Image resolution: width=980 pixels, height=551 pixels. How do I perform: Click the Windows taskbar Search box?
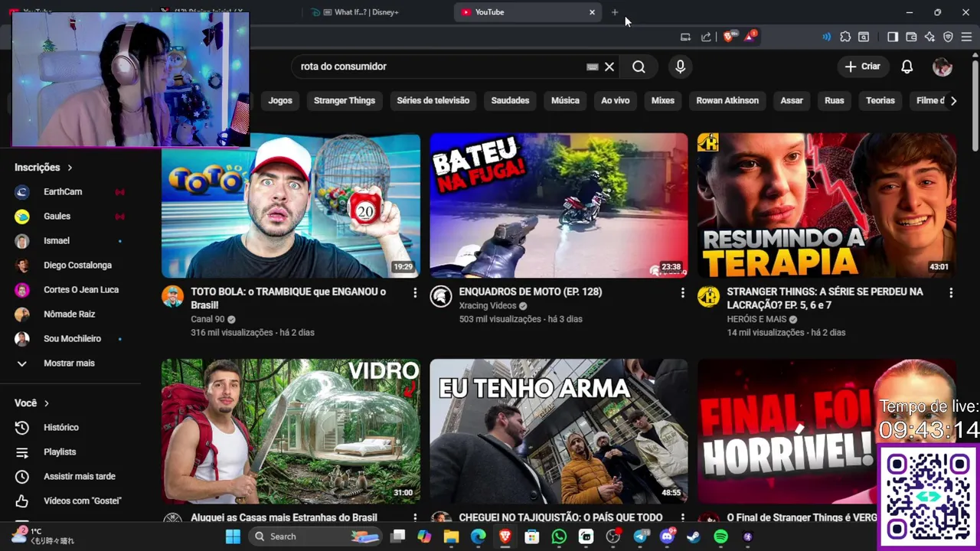pyautogui.click(x=315, y=536)
